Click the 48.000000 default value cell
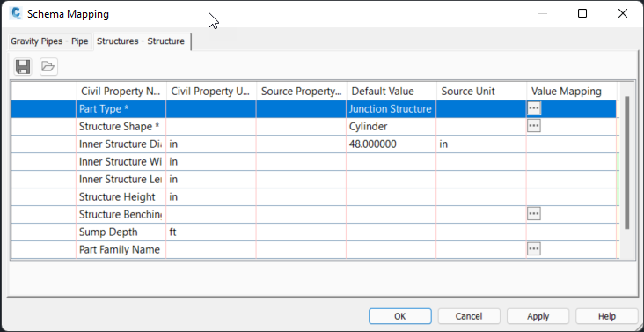 pyautogui.click(x=391, y=144)
